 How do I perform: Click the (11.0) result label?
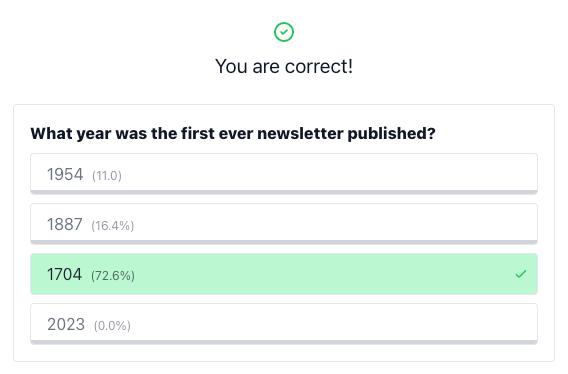[x=107, y=176]
